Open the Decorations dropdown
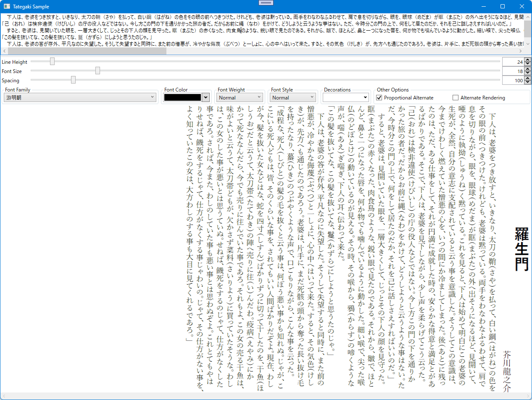Viewport: 532px width, 400px height. click(x=345, y=97)
